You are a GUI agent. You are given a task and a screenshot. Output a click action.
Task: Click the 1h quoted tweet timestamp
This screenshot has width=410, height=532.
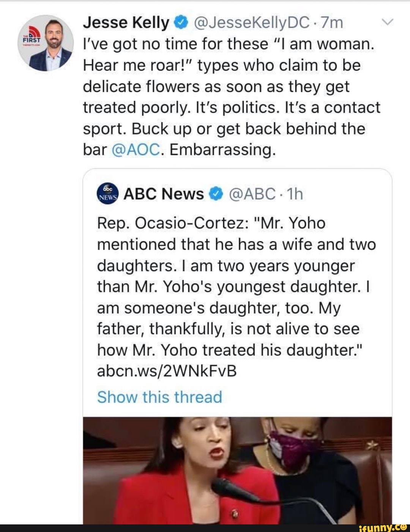point(295,194)
